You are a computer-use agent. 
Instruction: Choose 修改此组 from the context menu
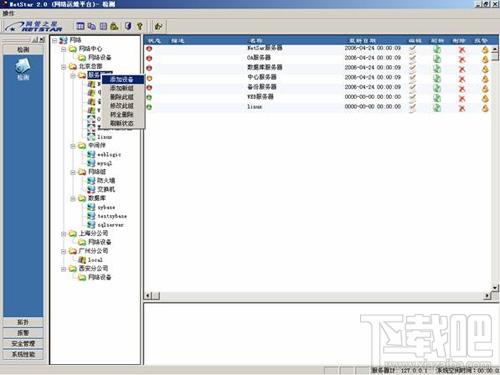[x=123, y=106]
